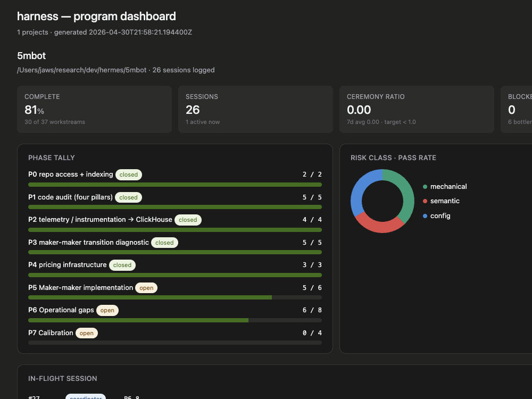
Task: Select the P0 repo access + indexing row
Action: tap(174, 178)
